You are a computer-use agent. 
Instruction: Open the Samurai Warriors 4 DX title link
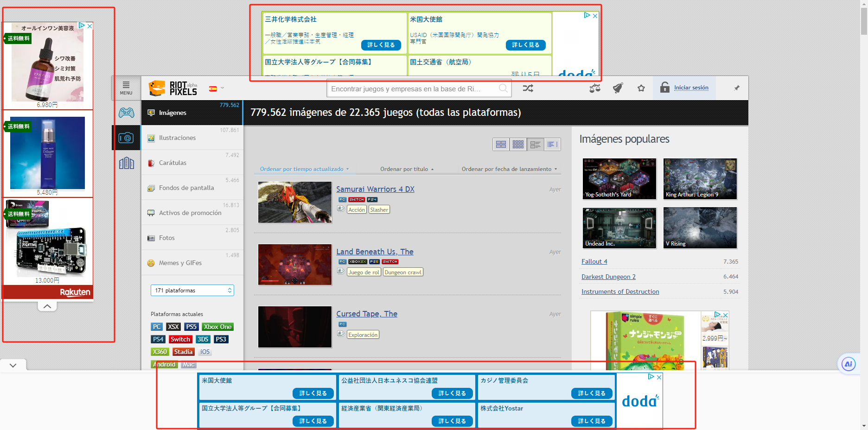pos(375,189)
